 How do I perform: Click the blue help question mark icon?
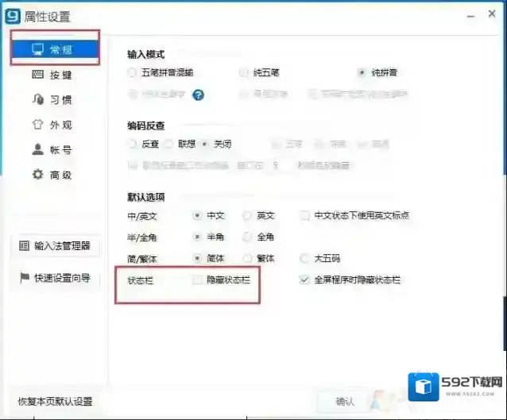coord(199,95)
